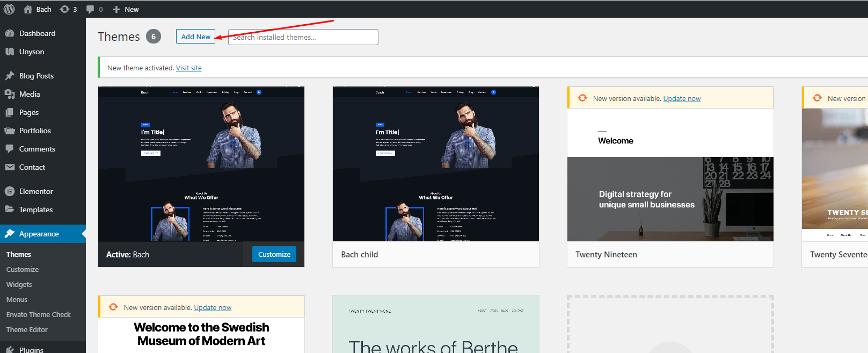Open Envato Theme Check submenu
The image size is (868, 353).
click(39, 314)
